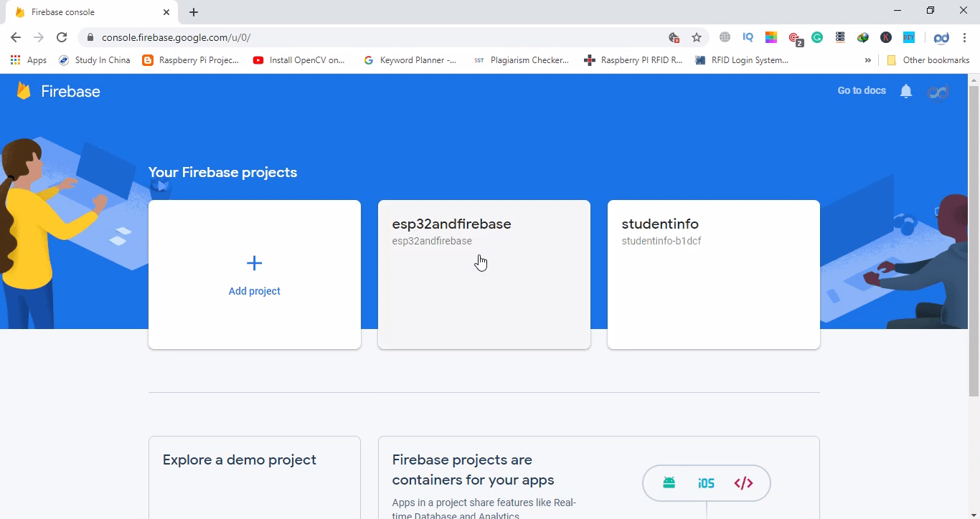This screenshot has width=980, height=519.
Task: Click the page vertical scrollbar
Action: (974, 241)
